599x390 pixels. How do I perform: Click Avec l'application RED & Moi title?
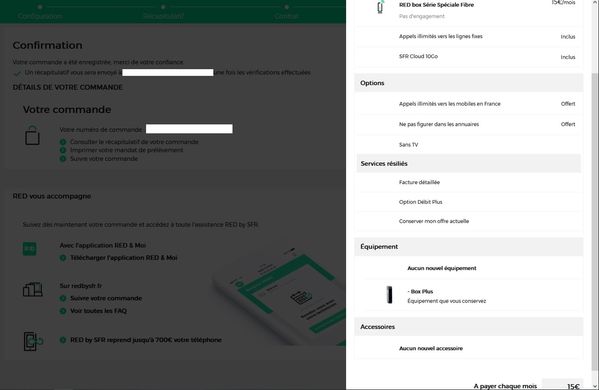coord(103,245)
